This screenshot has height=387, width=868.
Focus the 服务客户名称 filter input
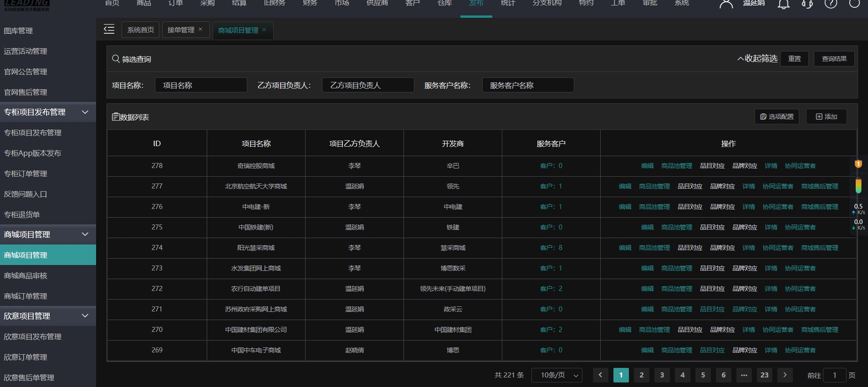click(528, 85)
